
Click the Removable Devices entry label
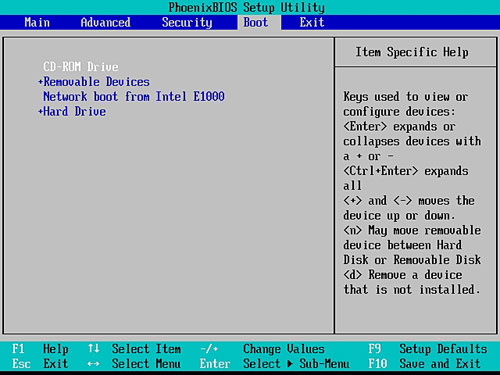point(97,82)
